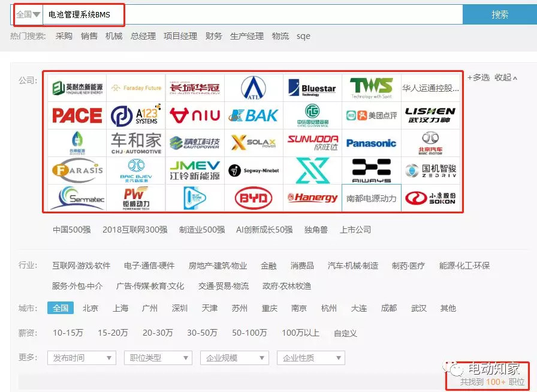This screenshot has width=537, height=392.
Task: Filter by AI创新成长50强 list
Action: pyautogui.click(x=264, y=230)
